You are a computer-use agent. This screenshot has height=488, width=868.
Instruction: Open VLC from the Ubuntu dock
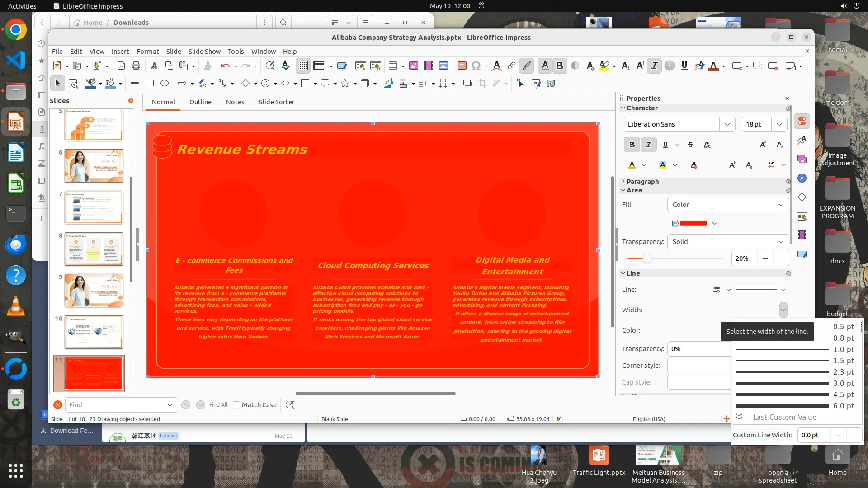(x=16, y=307)
